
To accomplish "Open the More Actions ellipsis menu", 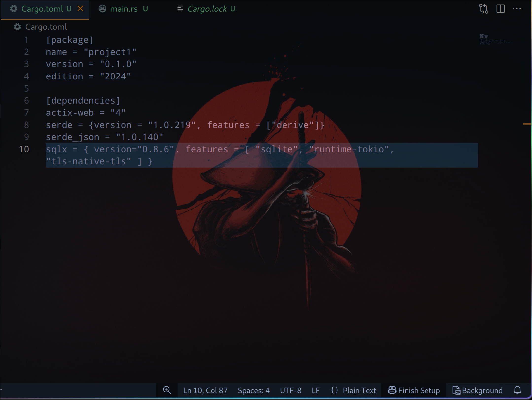I will (517, 9).
